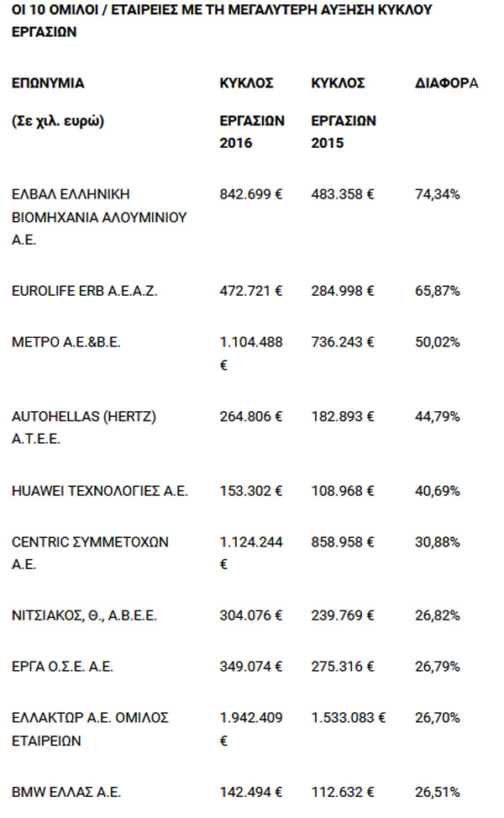Select the EUROLIFE ERB company name
The width and height of the screenshot is (504, 818).
pos(85,292)
